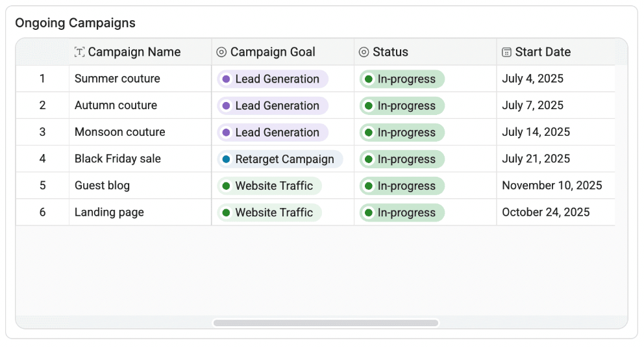Click the green dot on Guest blog goal
Image resolution: width=644 pixels, height=347 pixels.
tap(226, 186)
